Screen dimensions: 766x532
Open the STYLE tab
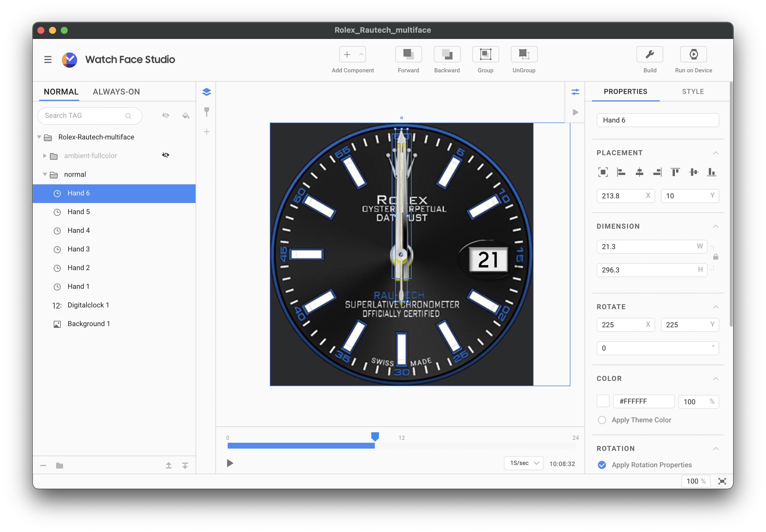pos(693,92)
